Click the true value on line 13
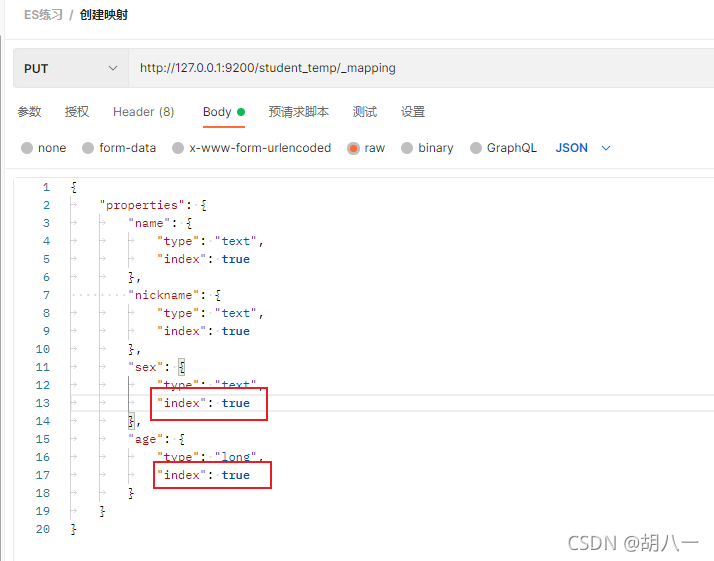This screenshot has height=561, width=714. pos(236,403)
